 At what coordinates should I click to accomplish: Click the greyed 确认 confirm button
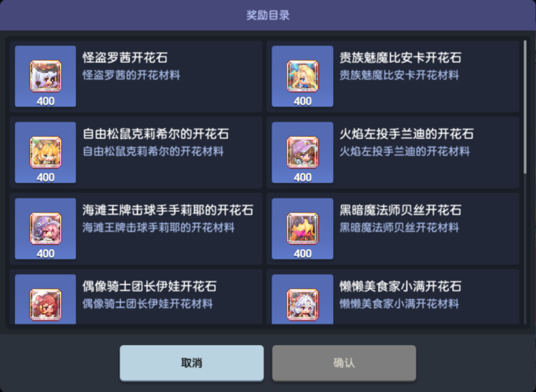pyautogui.click(x=344, y=363)
